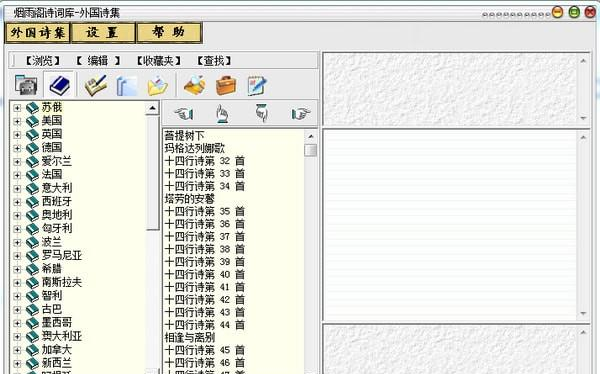
Task: Click the orange briefcase toolbar icon
Action: (226, 85)
